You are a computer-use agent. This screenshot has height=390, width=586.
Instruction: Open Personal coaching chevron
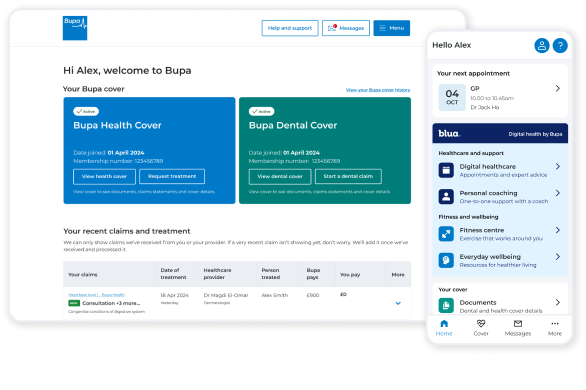(x=558, y=193)
